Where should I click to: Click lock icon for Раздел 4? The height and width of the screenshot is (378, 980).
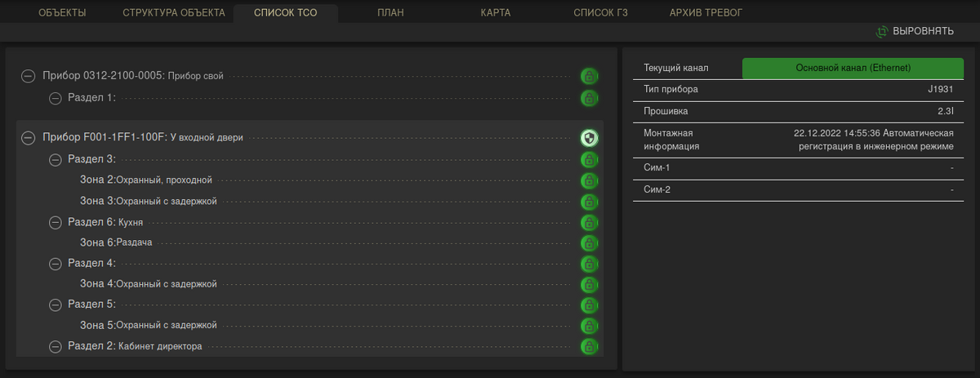tap(590, 264)
